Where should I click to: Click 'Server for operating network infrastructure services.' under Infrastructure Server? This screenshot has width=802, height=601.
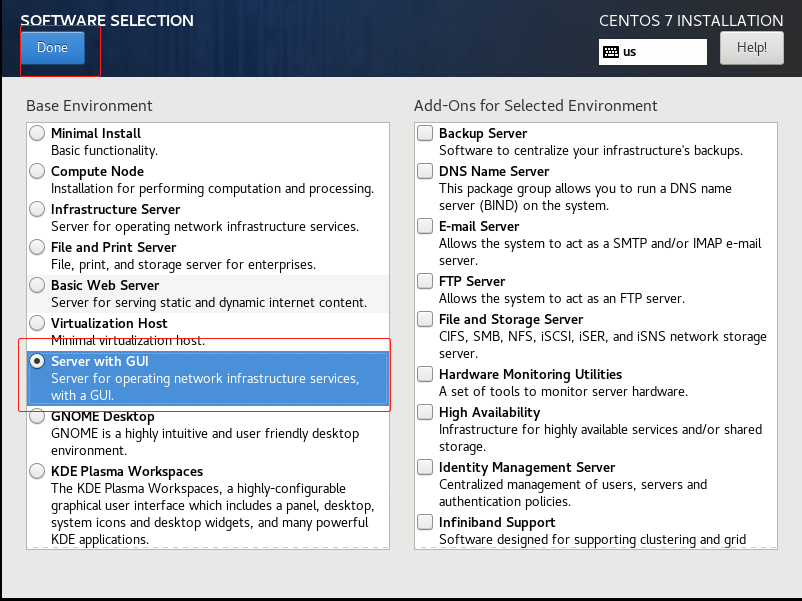[x=205, y=227]
